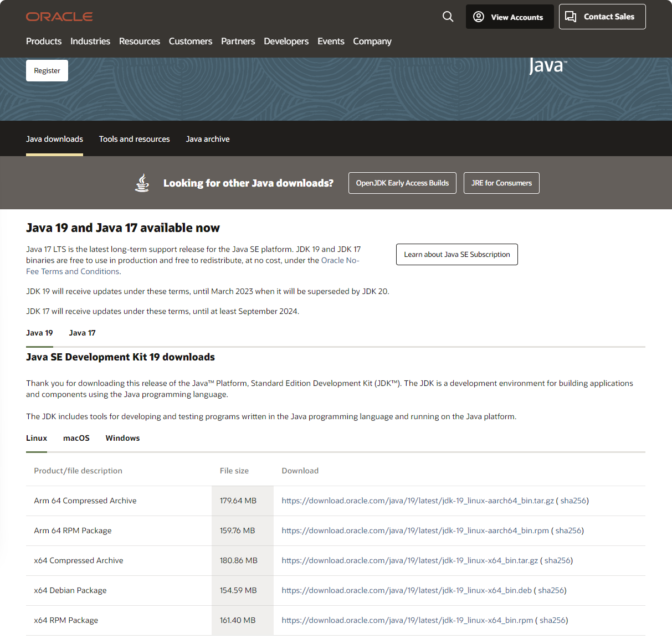The image size is (672, 639).
Task: Click 'Java 19 and Java 17 available now' heading
Action: (x=123, y=228)
